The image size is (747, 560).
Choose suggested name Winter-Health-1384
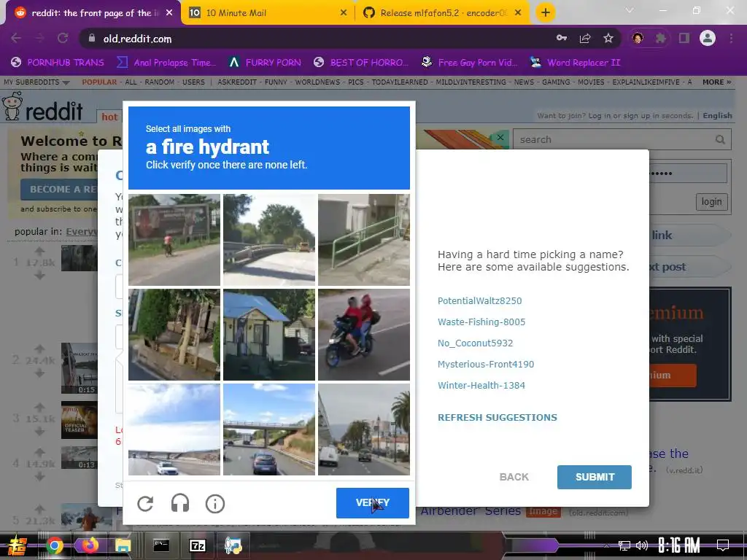(481, 385)
